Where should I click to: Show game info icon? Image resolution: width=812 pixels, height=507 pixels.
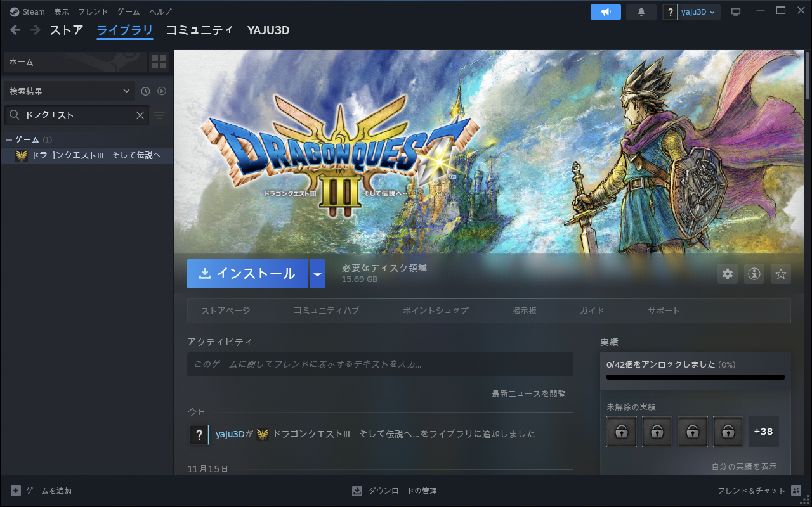point(754,274)
